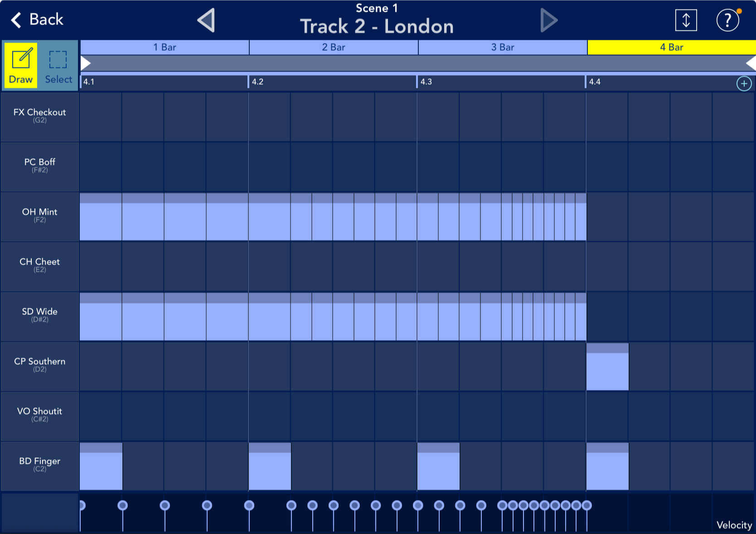Toggle the BD Finger note at 4.2
756x534 pixels.
pos(270,467)
